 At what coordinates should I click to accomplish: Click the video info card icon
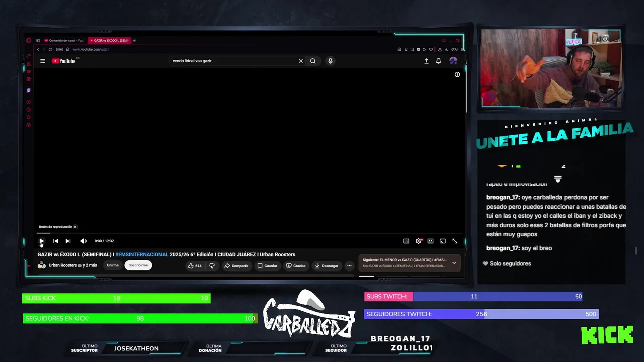[x=457, y=74]
